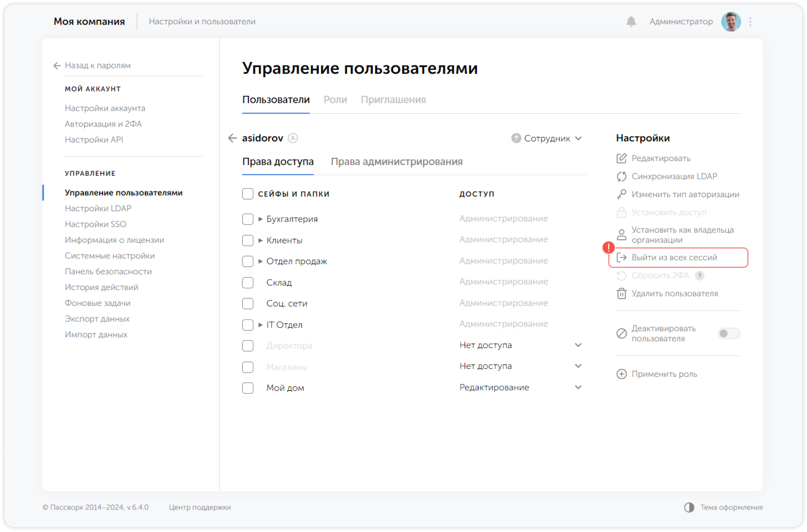807x532 pixels.
Task: Select the Редактировать pencil icon
Action: click(621, 158)
